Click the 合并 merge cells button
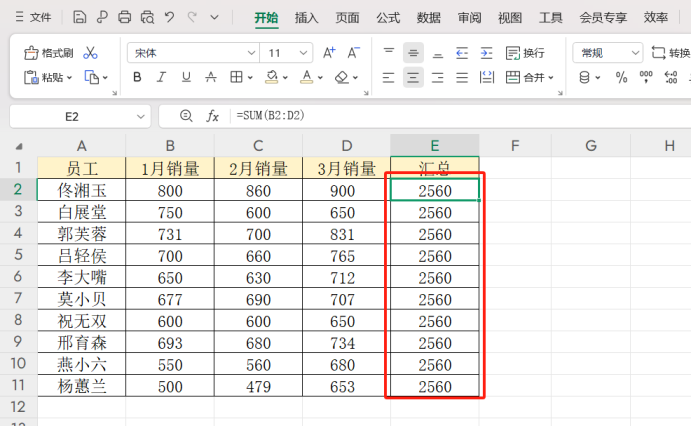Viewport: 692px width, 426px height. pyautogui.click(x=528, y=77)
